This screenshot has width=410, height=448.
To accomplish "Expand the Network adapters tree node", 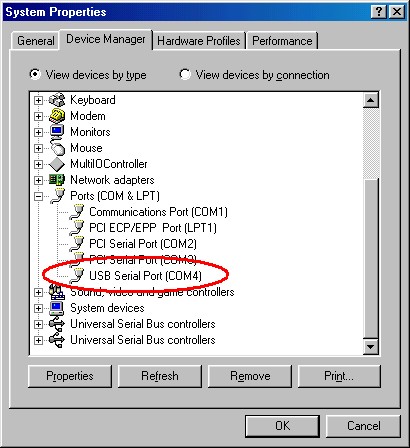I will coord(38,180).
